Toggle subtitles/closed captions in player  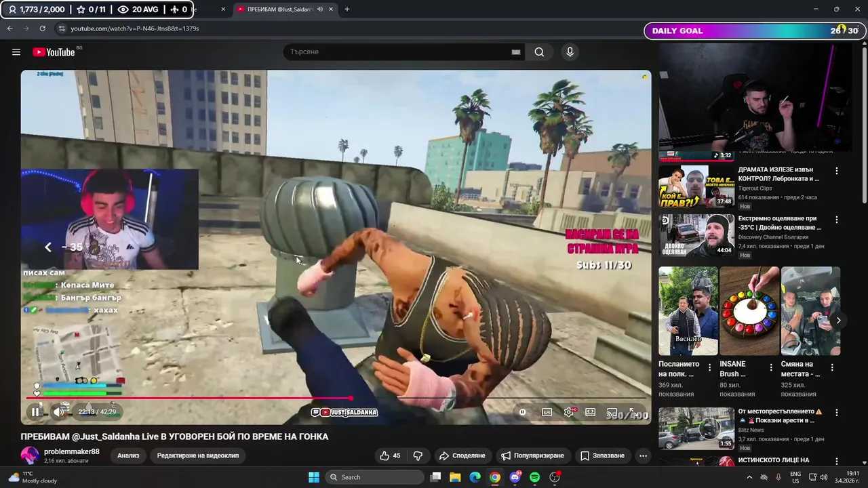[x=547, y=412]
